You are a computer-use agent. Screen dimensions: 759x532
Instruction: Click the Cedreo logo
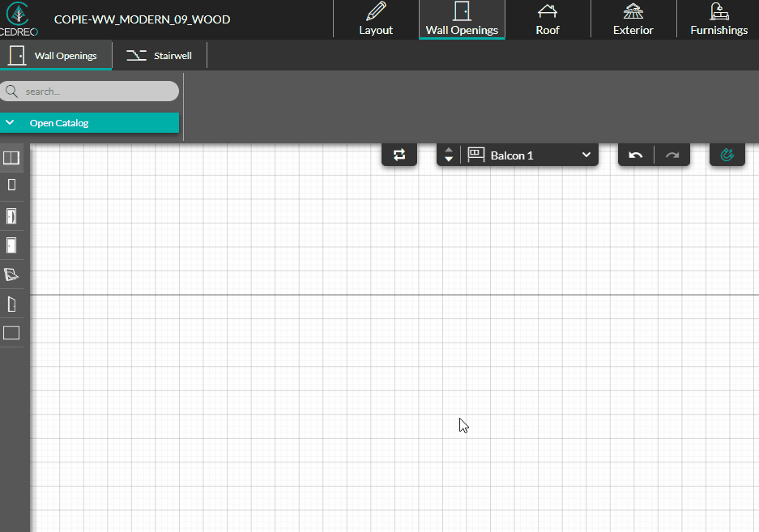(x=18, y=18)
